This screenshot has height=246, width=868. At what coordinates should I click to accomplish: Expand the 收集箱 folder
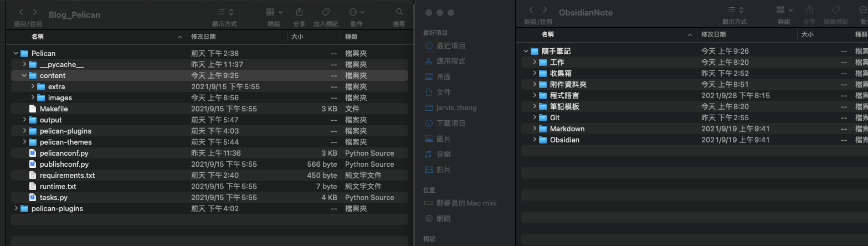[x=535, y=73]
